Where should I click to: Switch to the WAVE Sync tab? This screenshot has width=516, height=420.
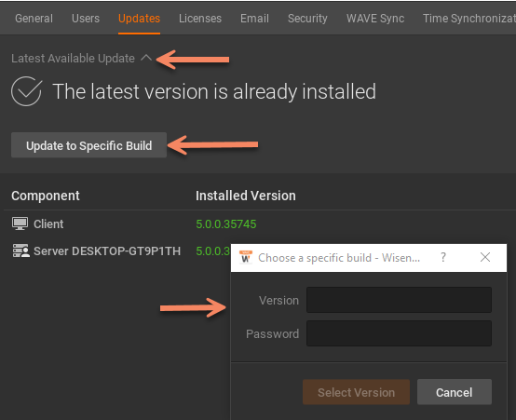[375, 19]
